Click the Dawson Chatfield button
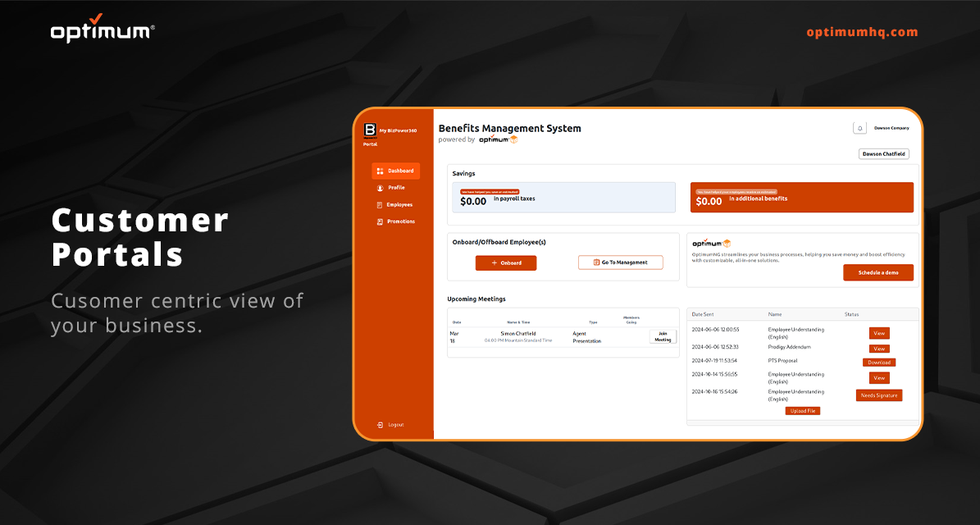The image size is (980, 525). (884, 153)
